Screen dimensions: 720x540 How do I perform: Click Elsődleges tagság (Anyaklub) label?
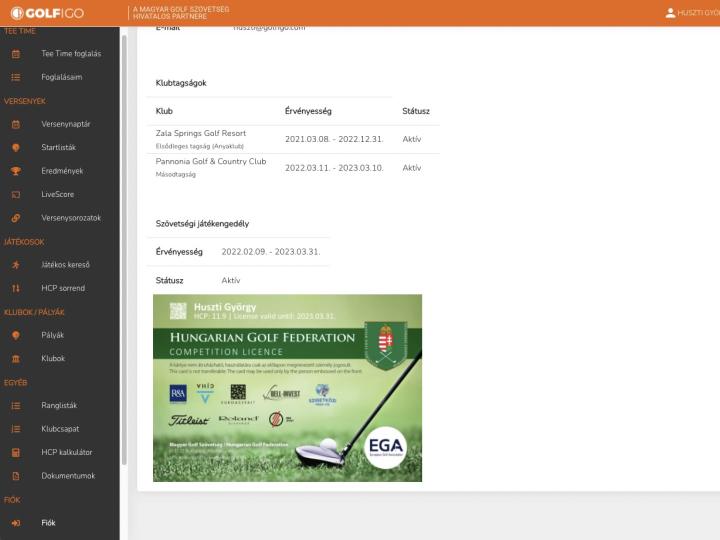[199, 146]
